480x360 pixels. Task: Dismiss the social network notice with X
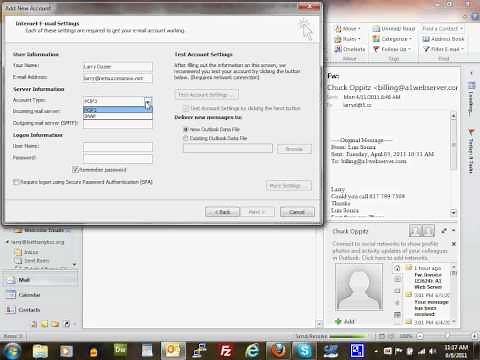point(454,244)
